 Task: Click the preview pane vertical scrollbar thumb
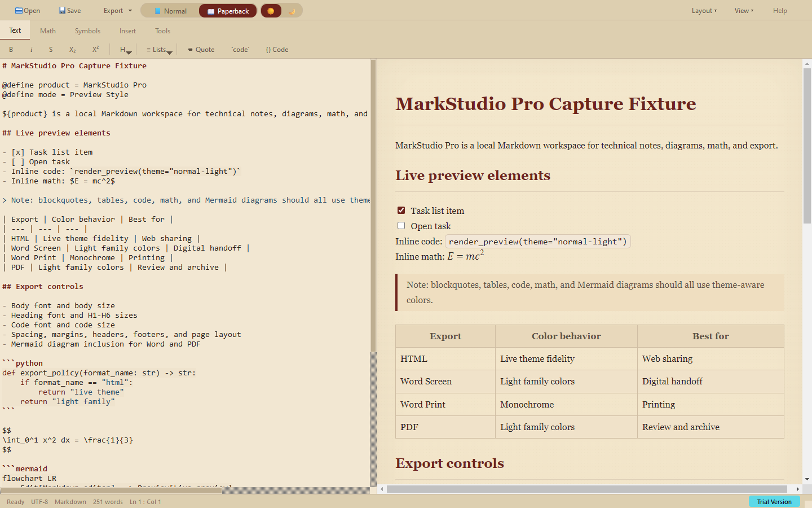click(x=807, y=146)
